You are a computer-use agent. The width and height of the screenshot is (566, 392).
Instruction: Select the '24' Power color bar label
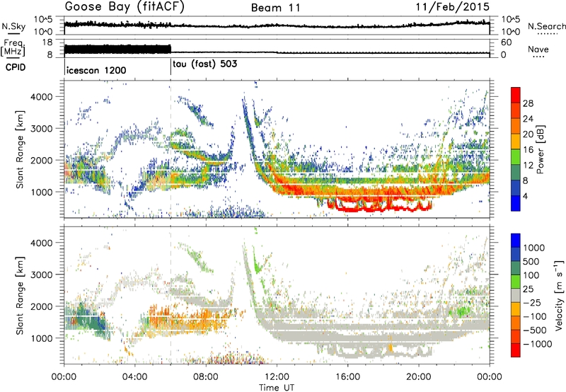tap(528, 119)
